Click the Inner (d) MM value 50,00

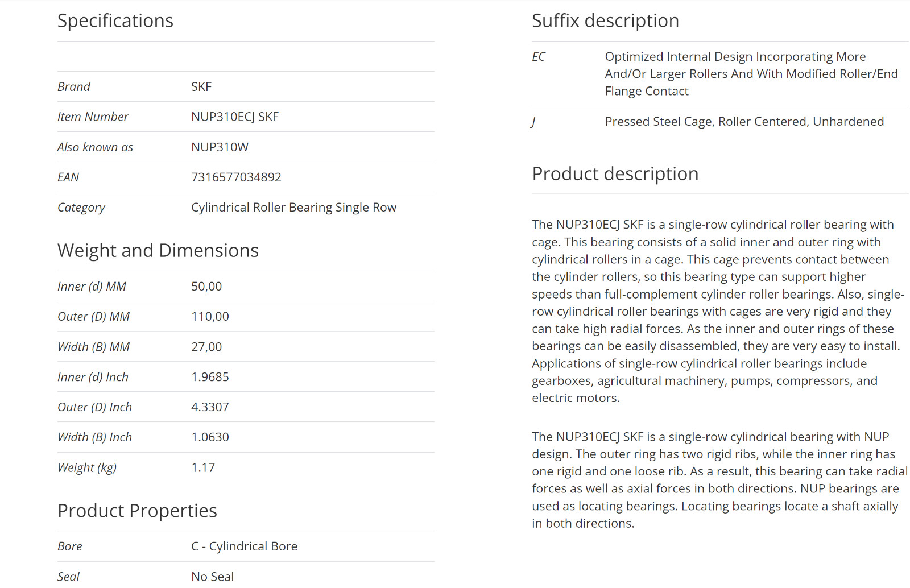coord(206,287)
